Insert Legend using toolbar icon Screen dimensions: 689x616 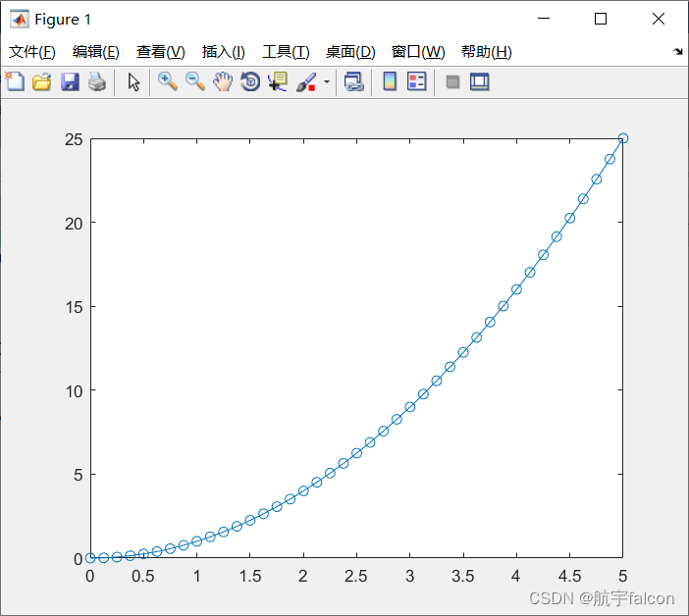(416, 81)
